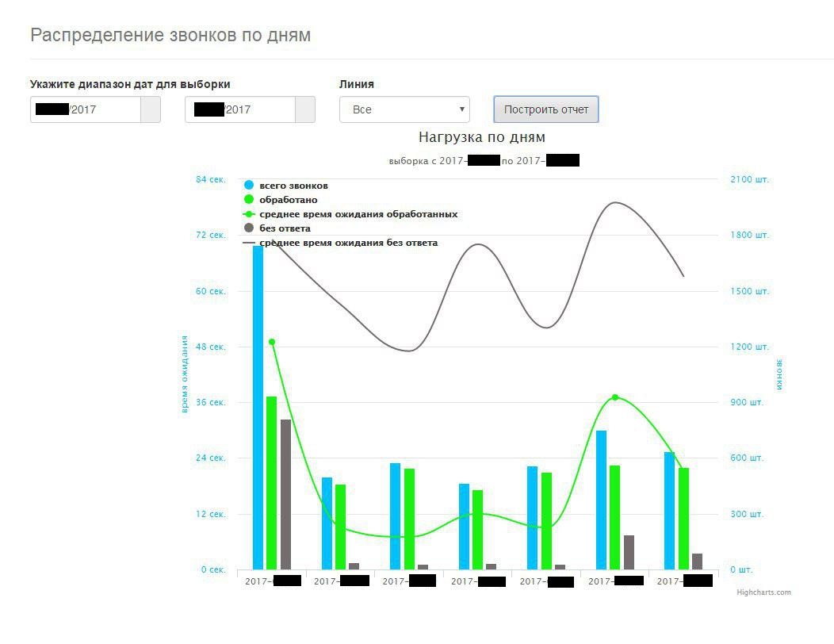The height and width of the screenshot is (644, 834).
Task: Click the tallest blue total-calls bar
Action: pyautogui.click(x=258, y=408)
